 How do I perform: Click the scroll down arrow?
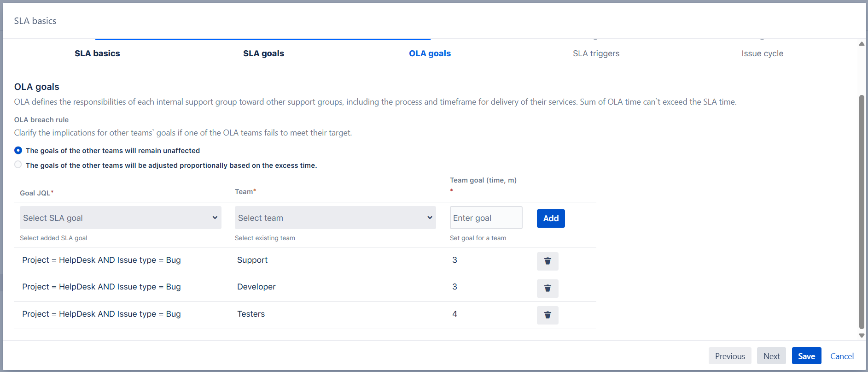[x=862, y=336]
